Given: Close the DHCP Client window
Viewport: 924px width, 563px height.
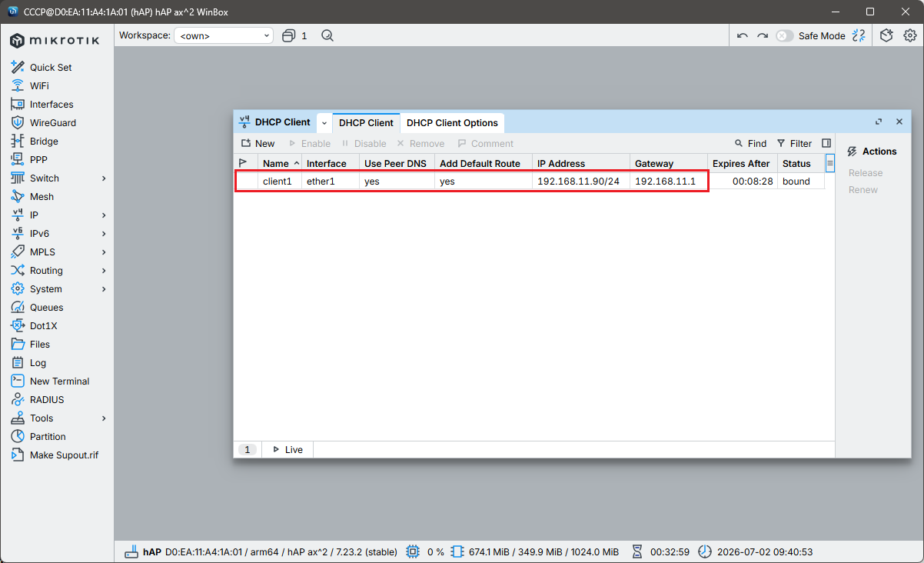Looking at the screenshot, I should point(899,122).
